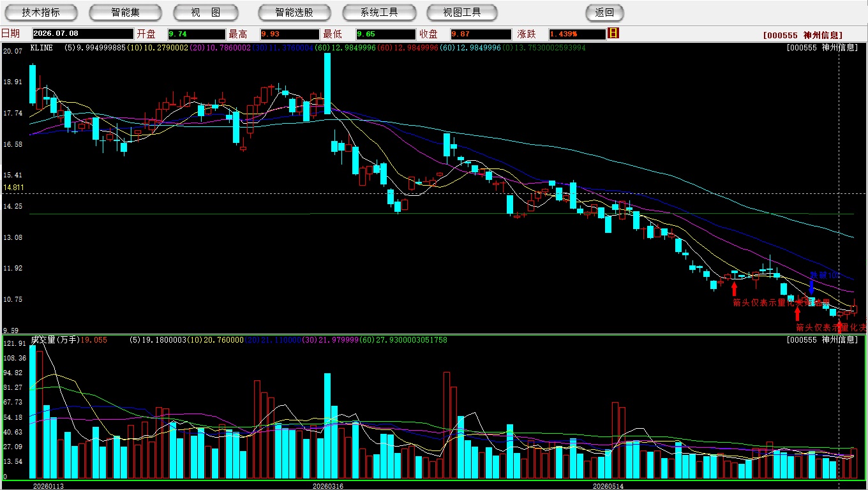This screenshot has width=868, height=490.
Task: Open 智能选股 stock picker
Action: (x=294, y=12)
